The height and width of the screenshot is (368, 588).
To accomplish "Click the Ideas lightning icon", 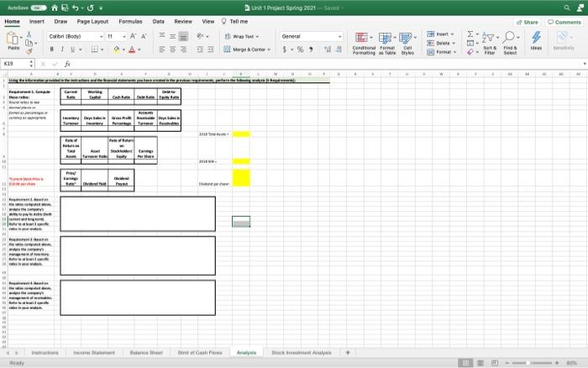I will (536, 40).
